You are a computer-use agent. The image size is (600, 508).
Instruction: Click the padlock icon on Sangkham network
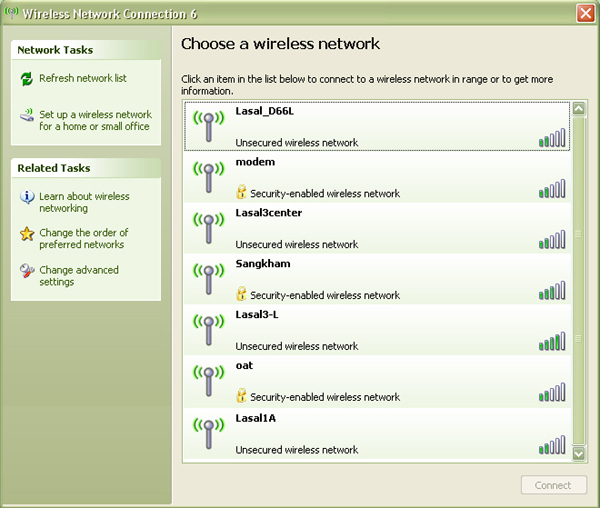point(241,295)
